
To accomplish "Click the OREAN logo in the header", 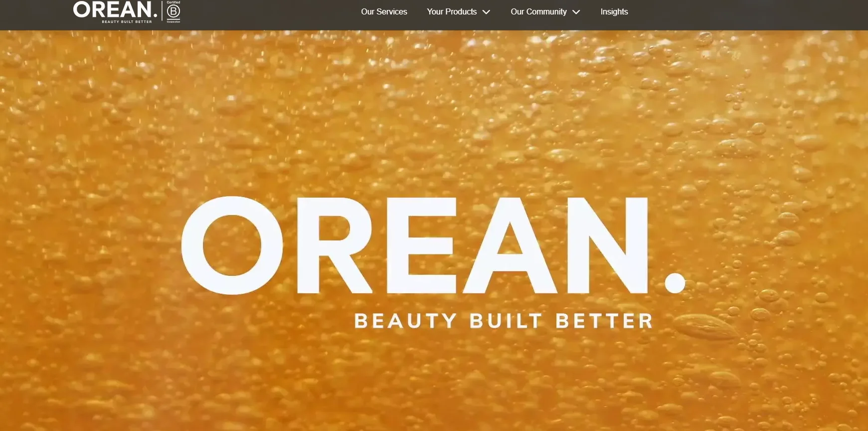I will 115,11.
